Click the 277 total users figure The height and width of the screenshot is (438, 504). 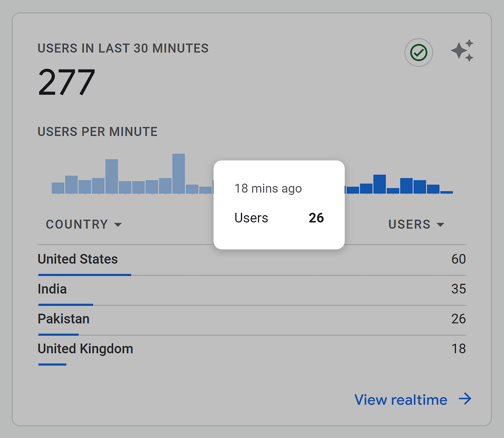(66, 82)
